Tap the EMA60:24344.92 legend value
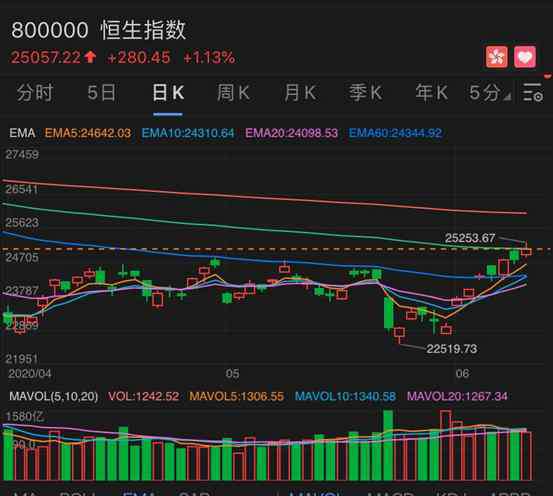 coord(395,133)
